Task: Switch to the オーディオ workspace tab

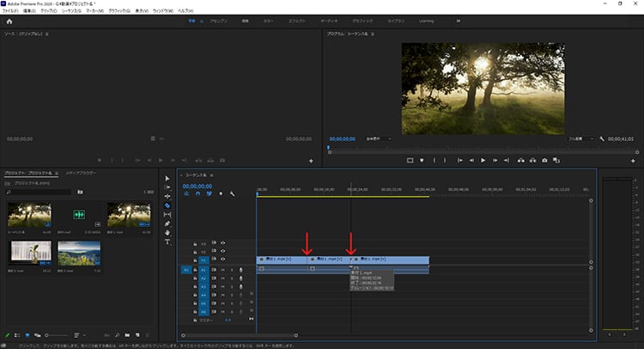Action: point(329,21)
